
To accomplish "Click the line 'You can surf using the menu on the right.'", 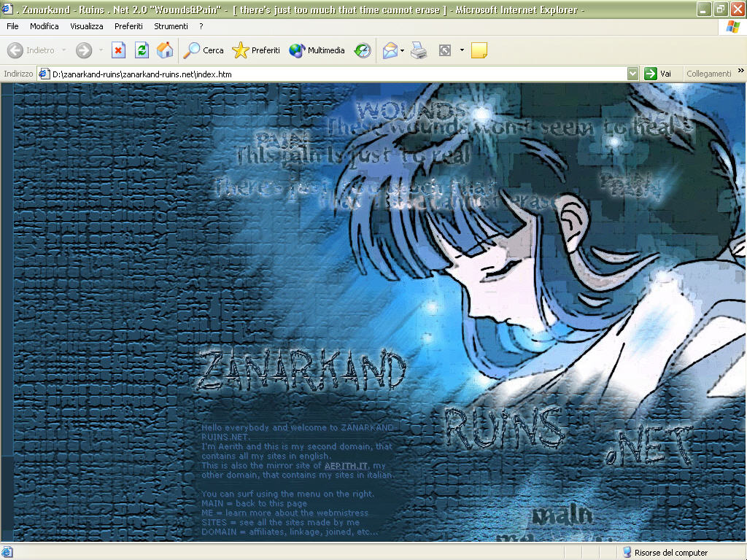I will tap(287, 494).
